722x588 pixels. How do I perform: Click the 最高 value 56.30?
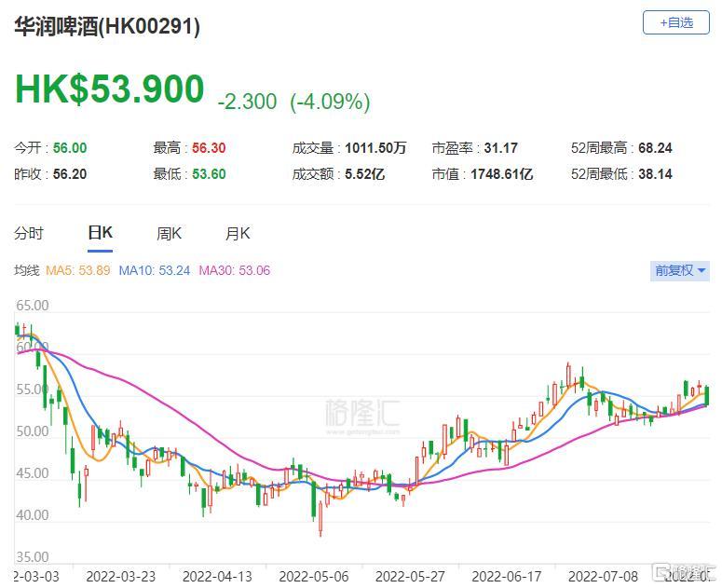point(209,148)
